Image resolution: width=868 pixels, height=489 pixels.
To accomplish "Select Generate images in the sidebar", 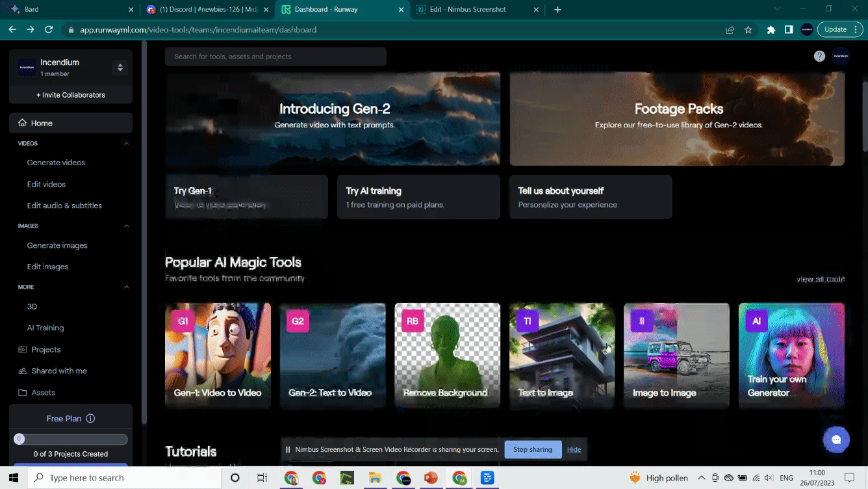I will (x=57, y=246).
